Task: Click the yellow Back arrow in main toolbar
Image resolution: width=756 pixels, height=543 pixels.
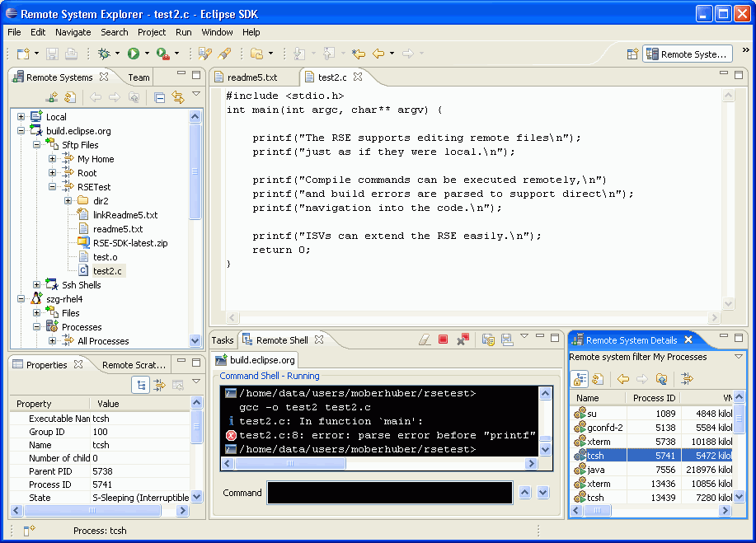Action: pyautogui.click(x=378, y=54)
